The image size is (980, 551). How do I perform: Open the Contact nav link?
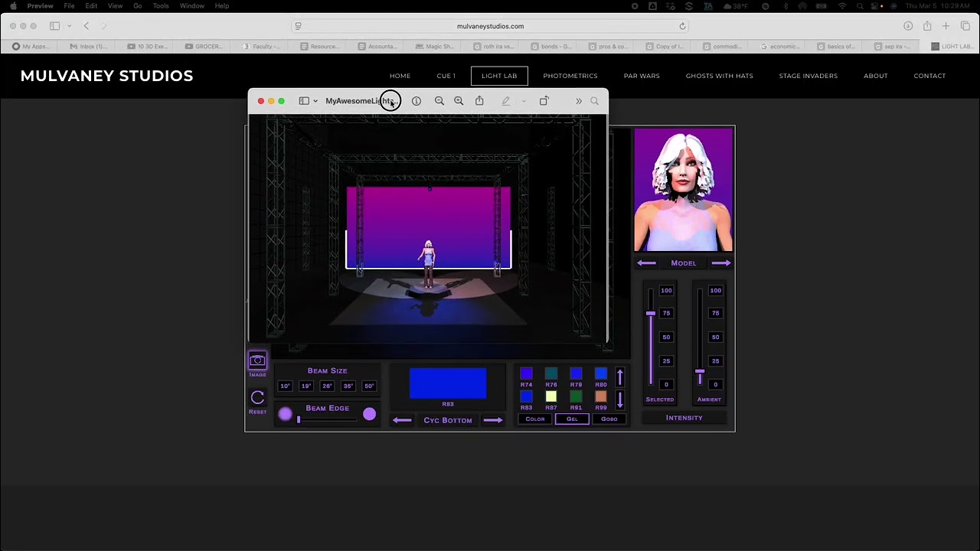click(929, 76)
